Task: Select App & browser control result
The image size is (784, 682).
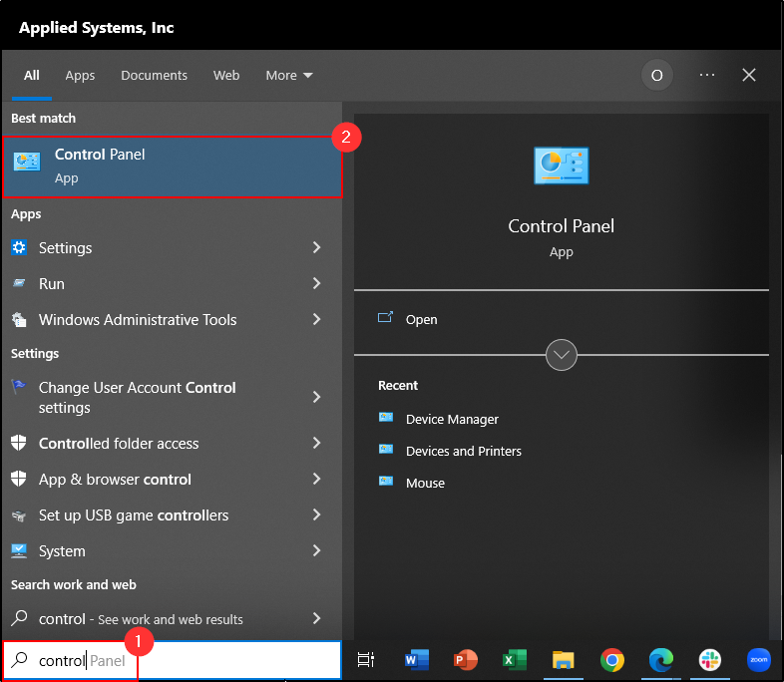Action: pyautogui.click(x=173, y=479)
